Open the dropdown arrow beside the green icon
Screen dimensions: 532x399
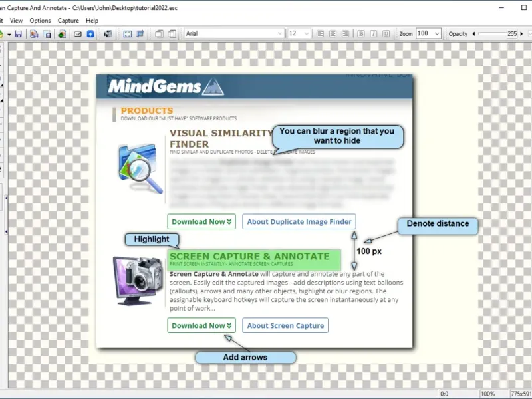9,34
